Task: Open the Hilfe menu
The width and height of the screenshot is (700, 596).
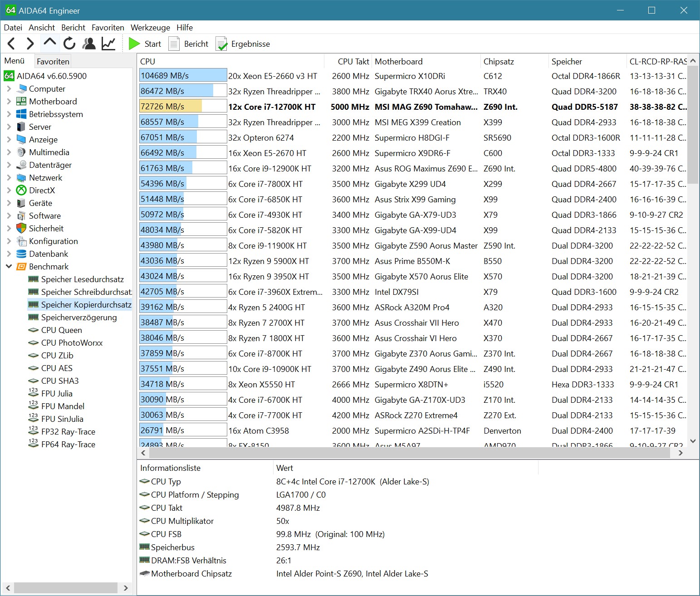Action: pyautogui.click(x=185, y=28)
